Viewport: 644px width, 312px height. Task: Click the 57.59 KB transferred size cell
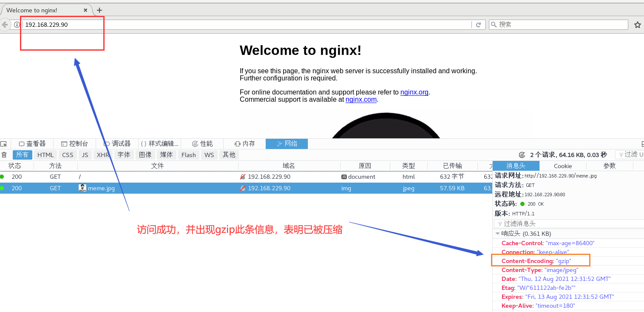[452, 188]
